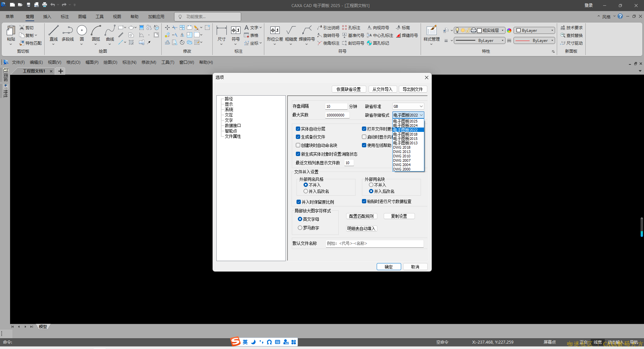Click the 孔标注 hole annotation tool
The width and height of the screenshot is (644, 349).
click(351, 28)
